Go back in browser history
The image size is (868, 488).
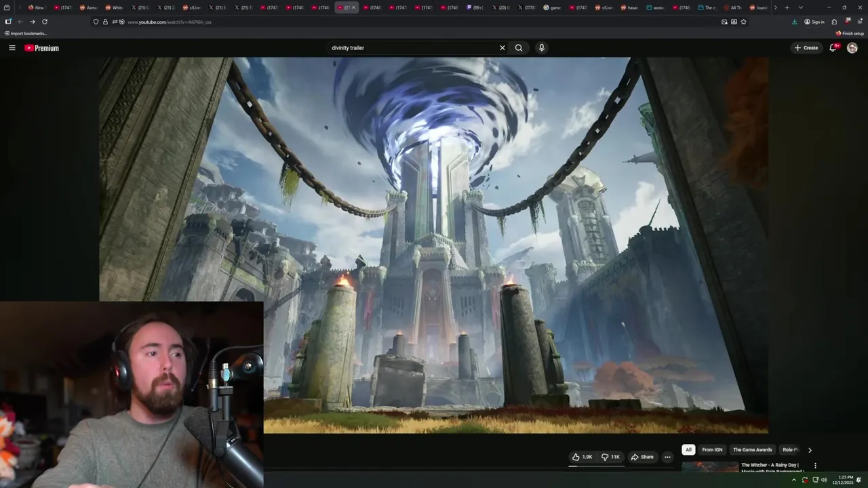click(20, 22)
